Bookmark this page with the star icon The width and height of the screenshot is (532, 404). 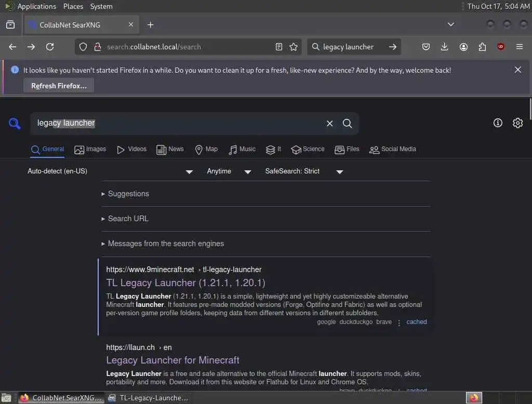pos(294,47)
